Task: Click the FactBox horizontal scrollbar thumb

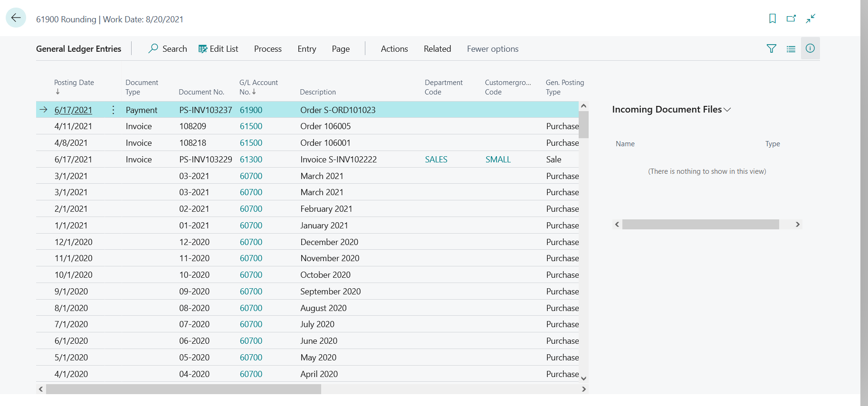Action: [700, 224]
